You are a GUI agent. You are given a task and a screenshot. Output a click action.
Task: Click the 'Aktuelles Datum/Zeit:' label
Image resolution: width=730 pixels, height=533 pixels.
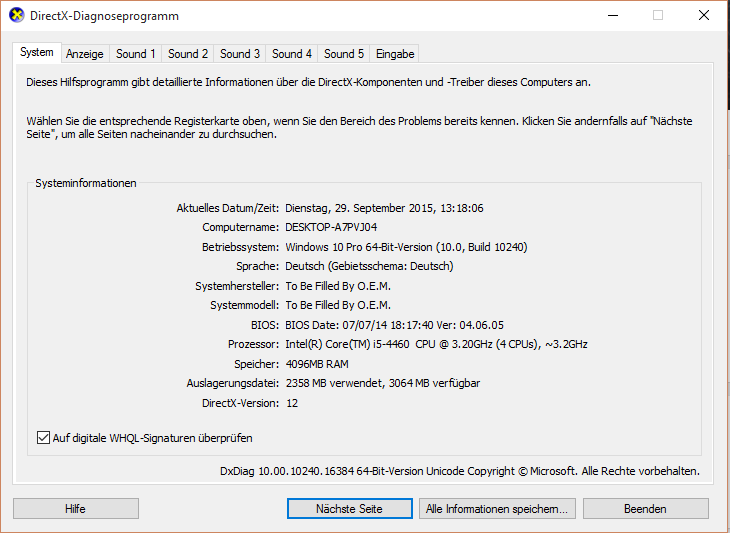[228, 208]
